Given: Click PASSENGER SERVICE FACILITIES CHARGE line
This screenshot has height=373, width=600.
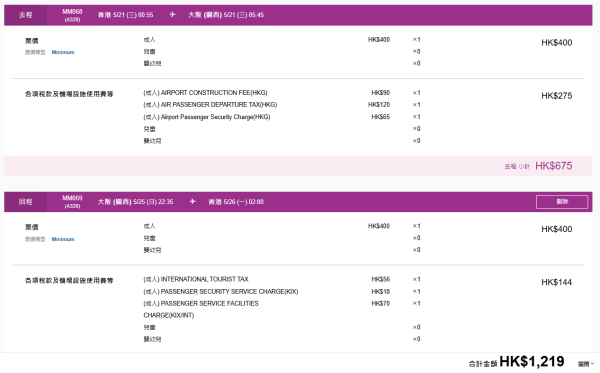Looking at the screenshot, I should click(201, 309).
